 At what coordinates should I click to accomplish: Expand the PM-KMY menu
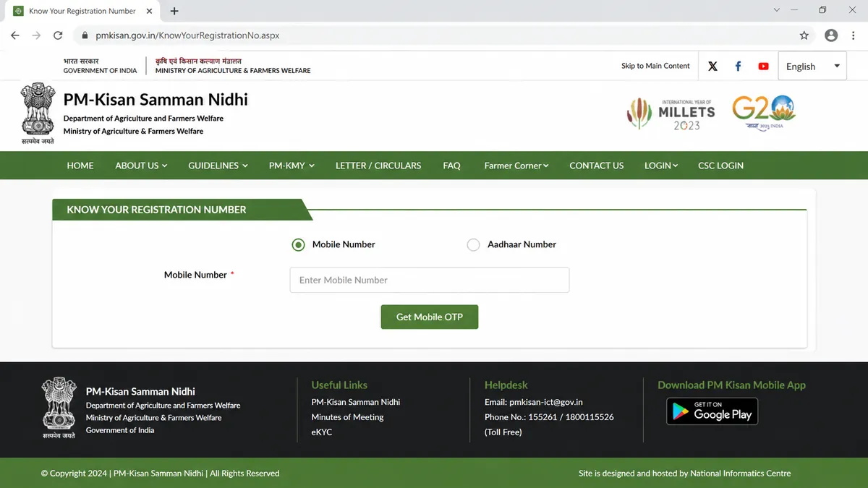292,166
